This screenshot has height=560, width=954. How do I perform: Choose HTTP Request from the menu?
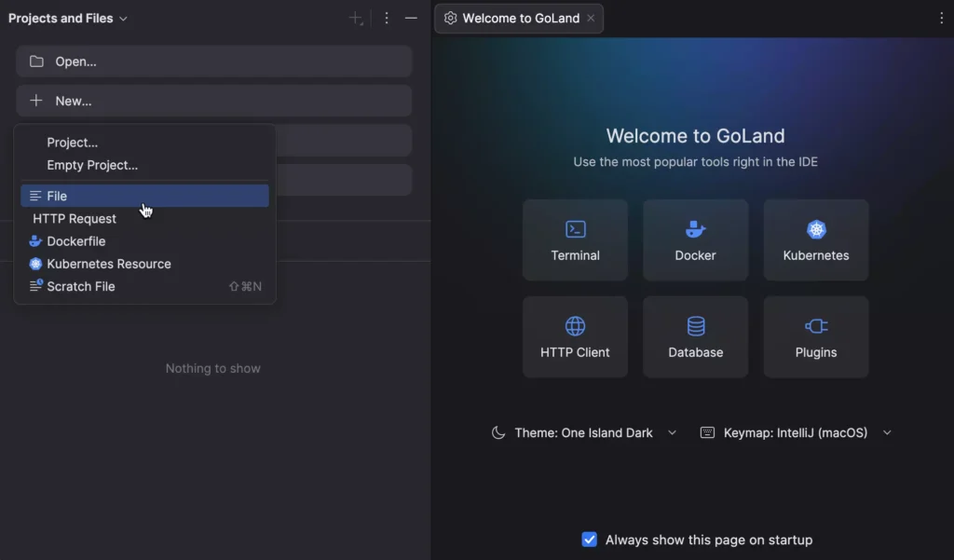(75, 218)
